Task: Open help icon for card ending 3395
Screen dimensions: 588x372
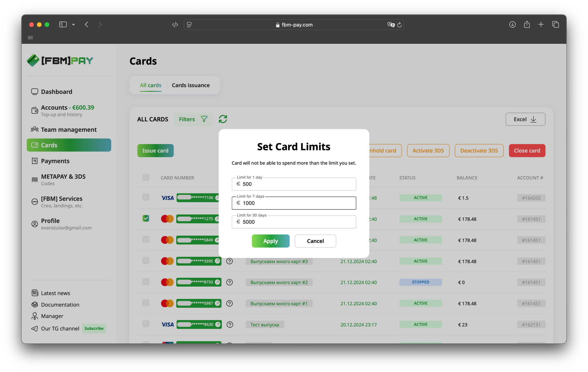Action: pyautogui.click(x=229, y=261)
